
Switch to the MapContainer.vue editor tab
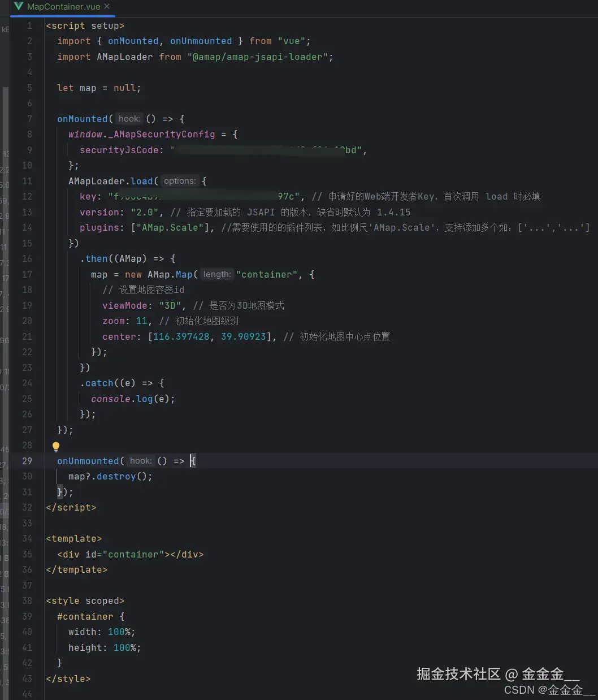(62, 7)
